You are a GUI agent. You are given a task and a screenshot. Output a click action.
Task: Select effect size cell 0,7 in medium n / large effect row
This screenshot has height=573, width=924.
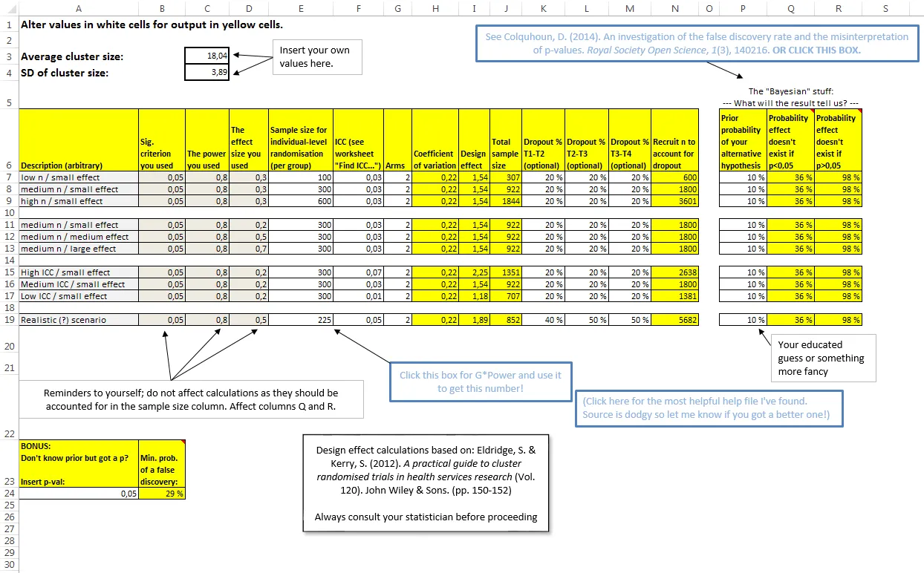tap(249, 249)
